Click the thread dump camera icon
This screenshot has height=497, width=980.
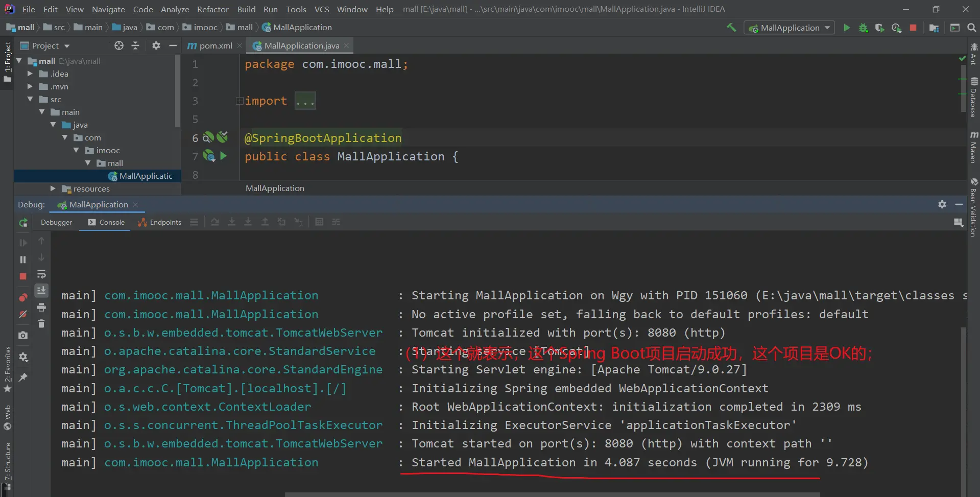pyautogui.click(x=23, y=335)
